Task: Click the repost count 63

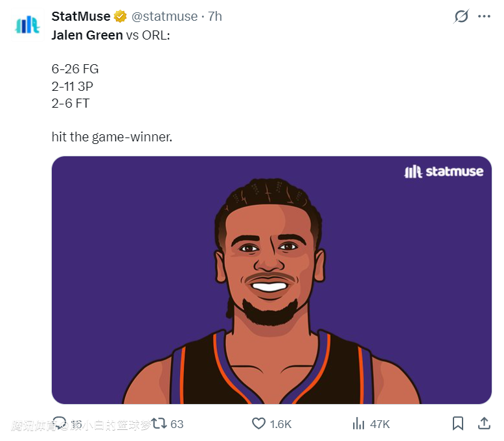Action: [177, 424]
